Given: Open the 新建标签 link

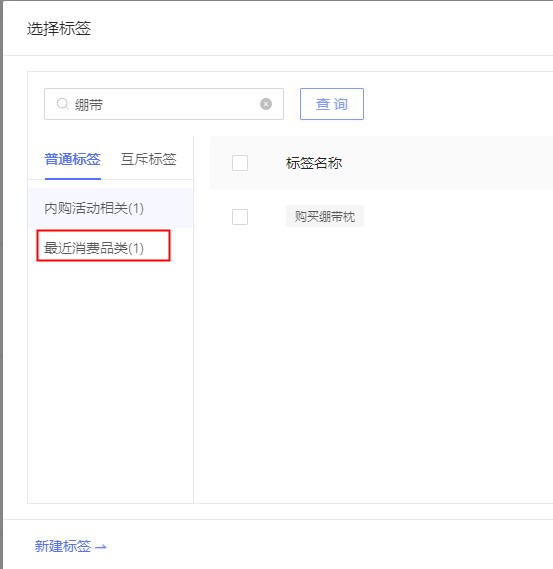Looking at the screenshot, I should pyautogui.click(x=63, y=547).
